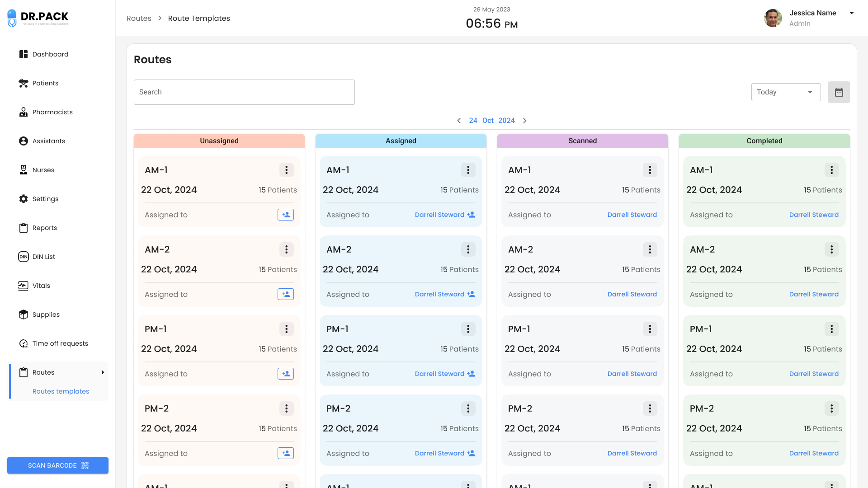Select Routes templates submenu item
868x488 pixels.
61,391
